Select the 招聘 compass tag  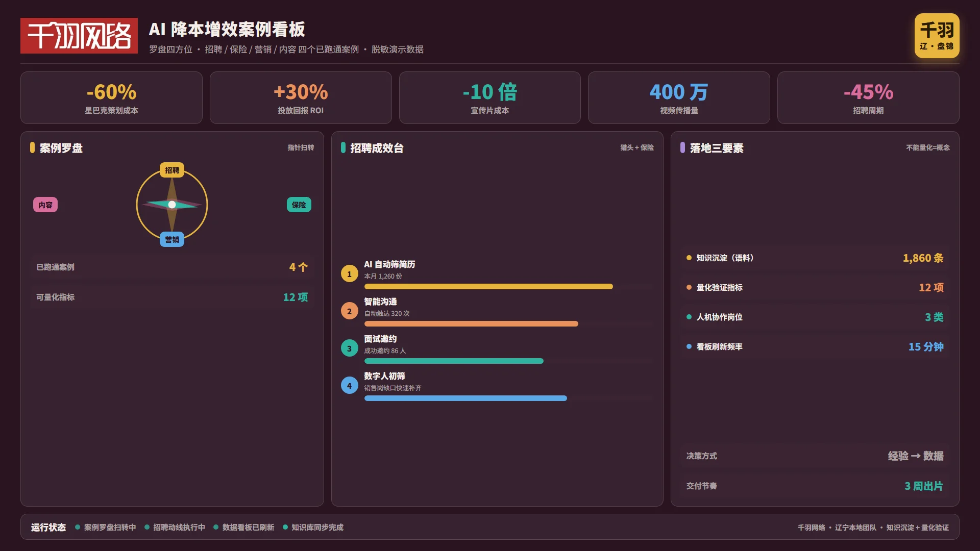point(172,170)
